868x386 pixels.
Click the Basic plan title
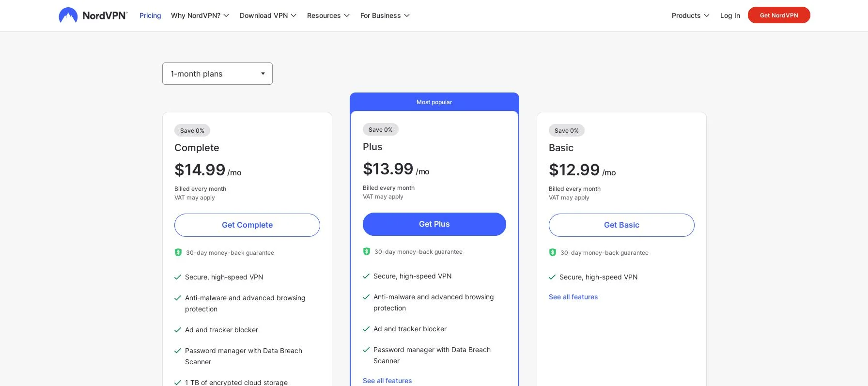point(561,148)
